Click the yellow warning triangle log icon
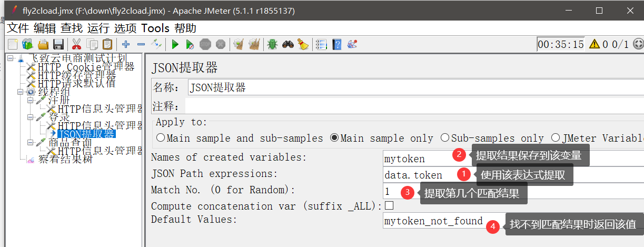 pyautogui.click(x=595, y=44)
